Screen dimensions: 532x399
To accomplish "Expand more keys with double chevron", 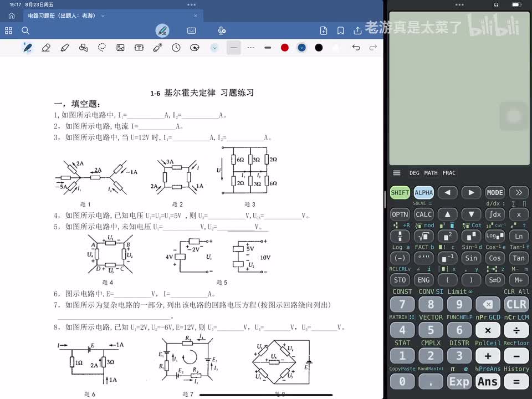I will (x=519, y=193).
